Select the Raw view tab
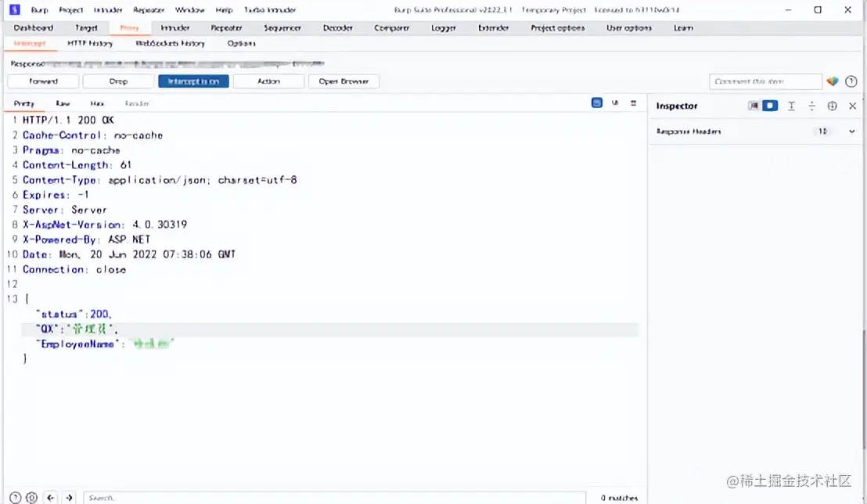The image size is (867, 504). [63, 103]
